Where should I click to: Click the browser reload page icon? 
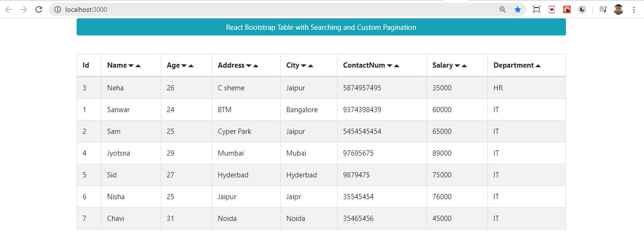click(x=39, y=9)
